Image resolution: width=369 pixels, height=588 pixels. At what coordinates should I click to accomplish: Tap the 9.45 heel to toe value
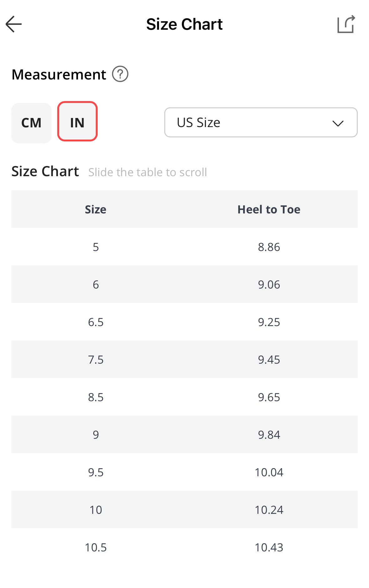[x=269, y=360]
